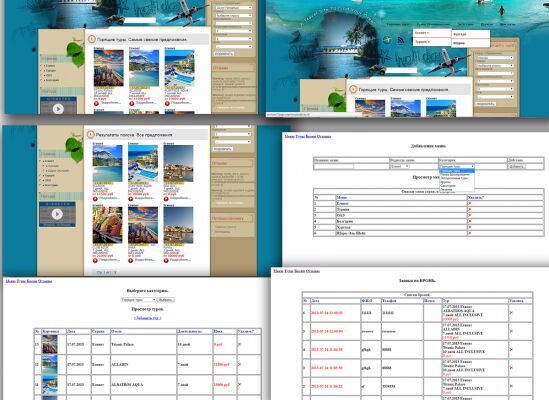Delete the ALLADIN booking in bookings list
549x400 pixels.
[511, 331]
